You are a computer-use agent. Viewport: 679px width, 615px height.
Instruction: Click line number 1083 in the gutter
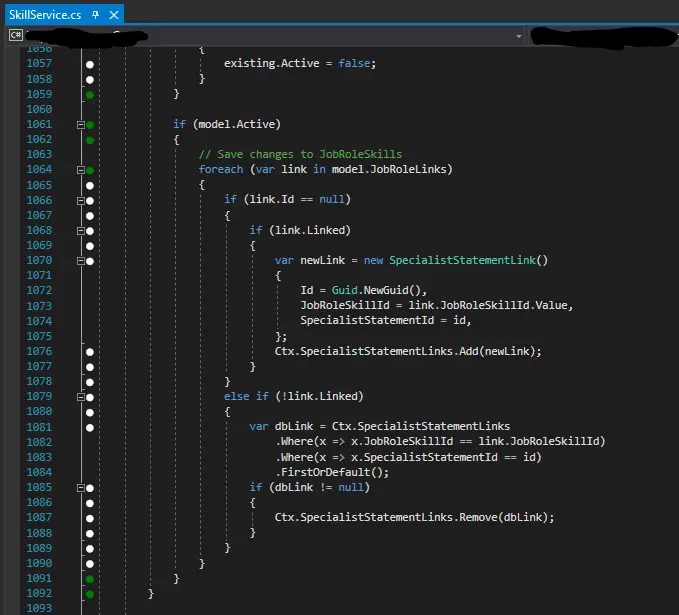pos(39,457)
